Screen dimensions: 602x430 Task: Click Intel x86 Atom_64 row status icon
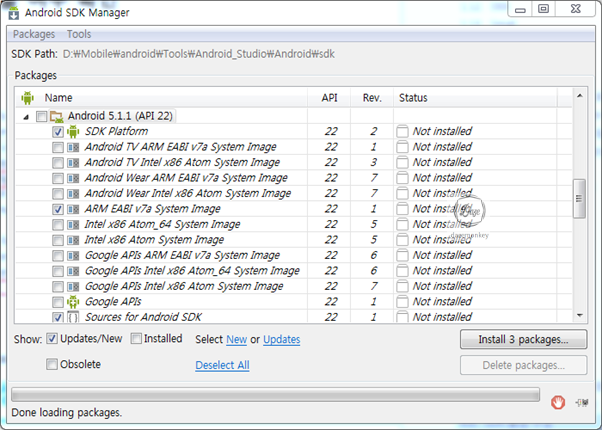coord(402,225)
